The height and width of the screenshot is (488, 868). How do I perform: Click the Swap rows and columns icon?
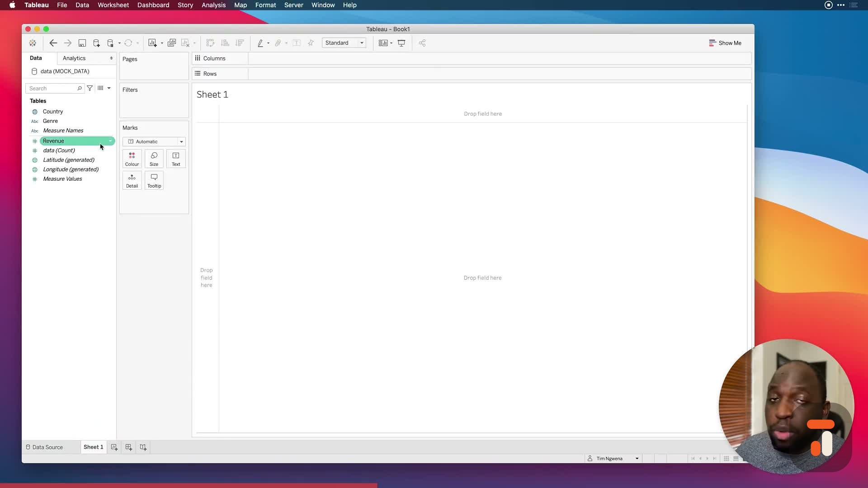coord(210,43)
